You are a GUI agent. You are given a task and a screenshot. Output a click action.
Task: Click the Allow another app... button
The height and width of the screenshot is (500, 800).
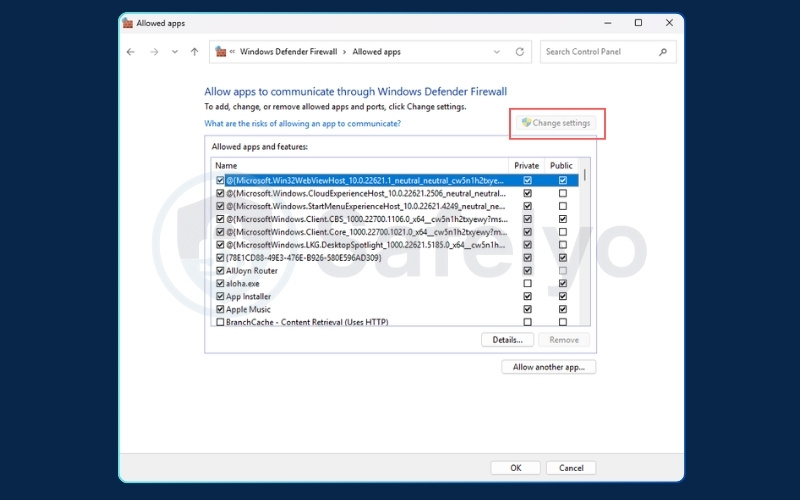point(548,367)
